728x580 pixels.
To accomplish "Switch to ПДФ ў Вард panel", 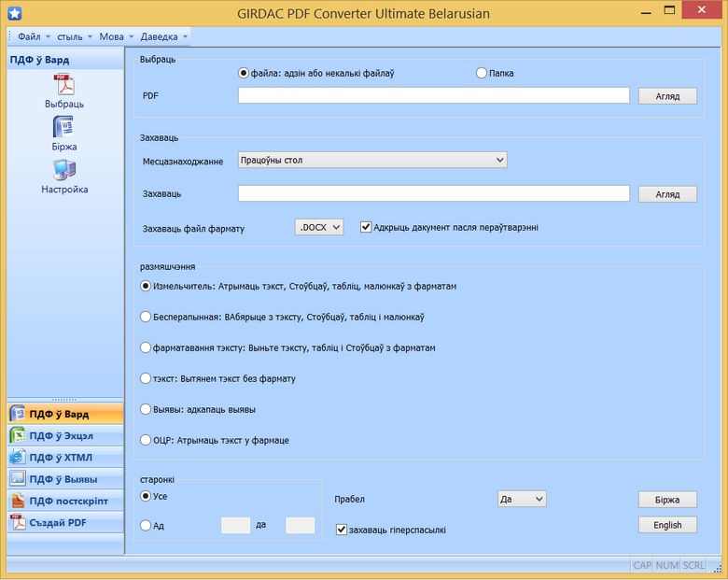I will point(65,414).
